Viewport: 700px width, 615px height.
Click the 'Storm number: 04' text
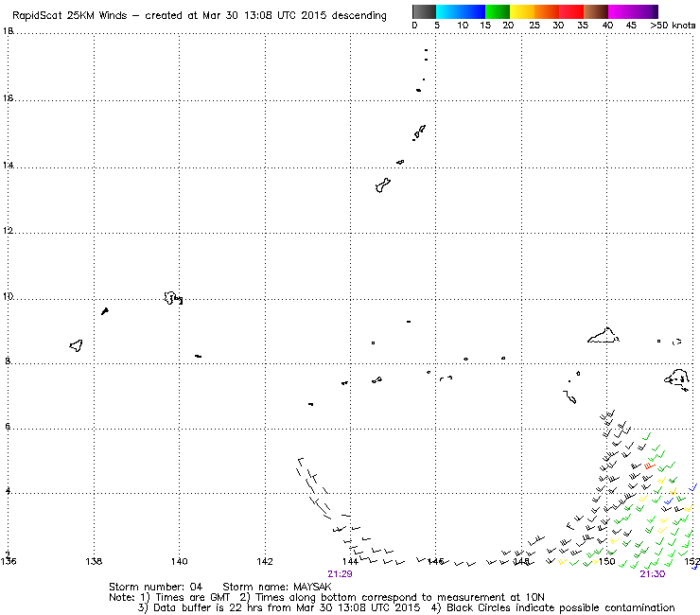click(155, 587)
